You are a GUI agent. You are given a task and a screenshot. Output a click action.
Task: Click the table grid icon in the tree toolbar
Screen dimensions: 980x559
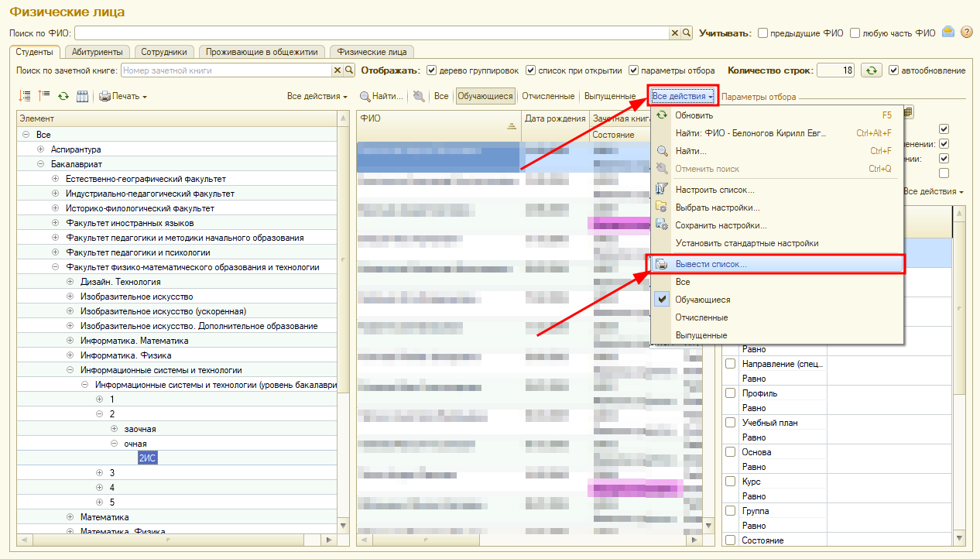click(82, 96)
